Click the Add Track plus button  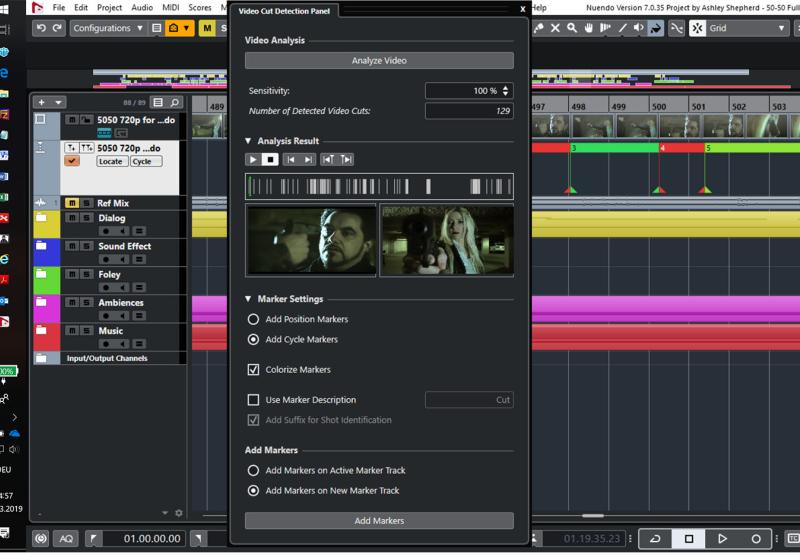41,102
